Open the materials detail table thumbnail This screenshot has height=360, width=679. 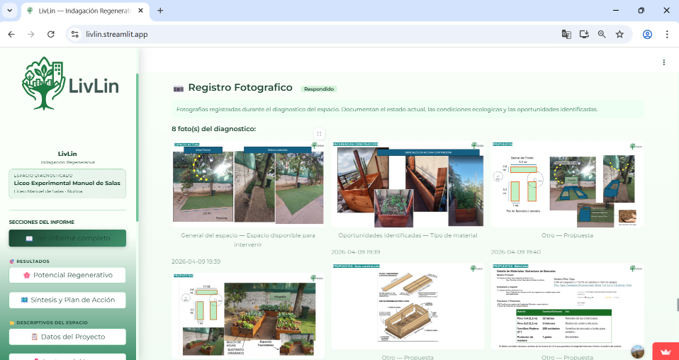coord(567,306)
